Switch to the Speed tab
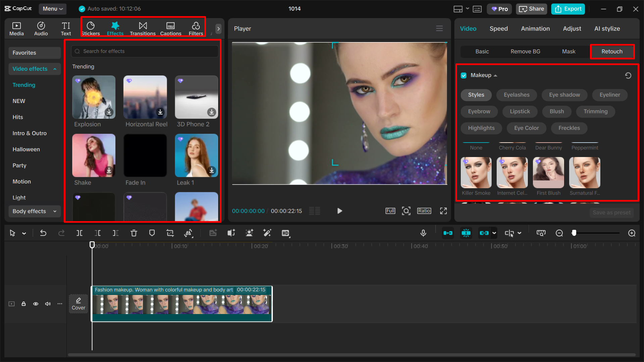 coord(498,29)
